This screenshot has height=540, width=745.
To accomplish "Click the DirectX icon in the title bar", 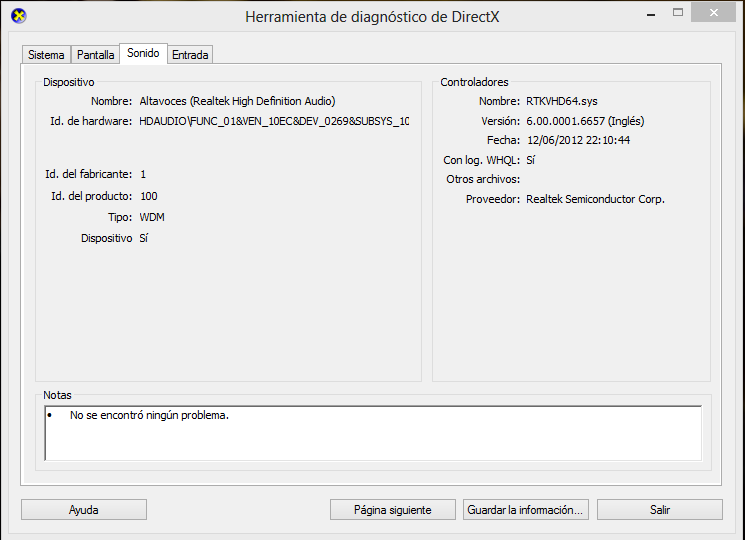I will 19,16.
